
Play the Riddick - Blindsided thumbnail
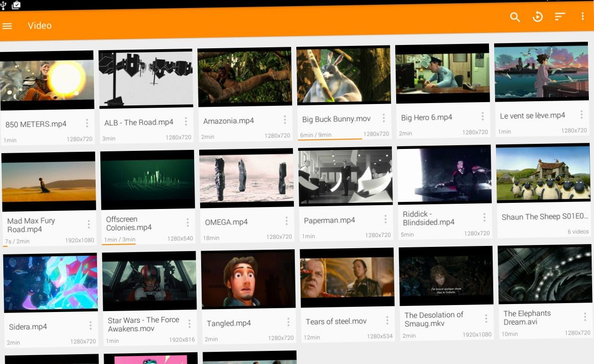pyautogui.click(x=444, y=175)
